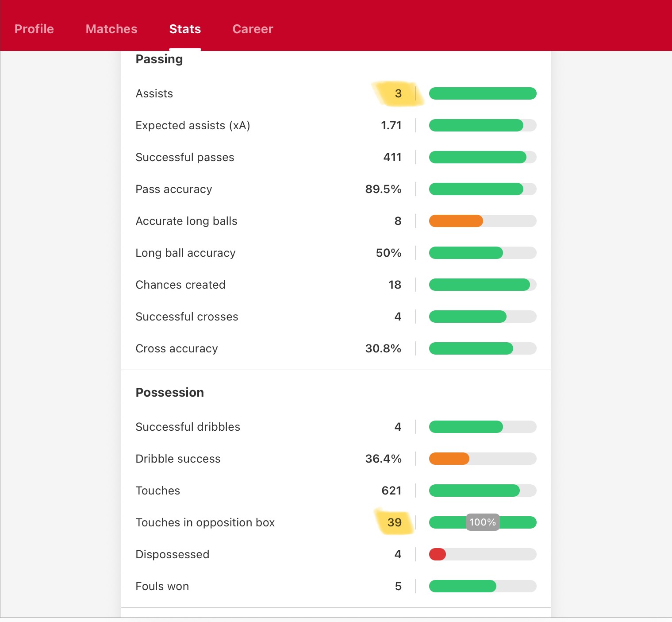This screenshot has height=622, width=672.
Task: Click the Touches in opposition box label
Action: click(205, 522)
